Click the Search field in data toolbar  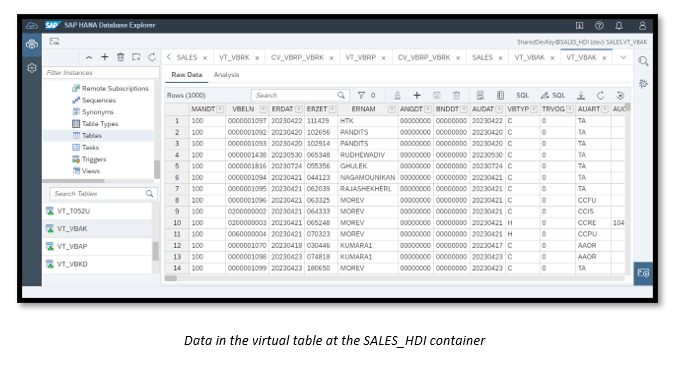click(x=300, y=95)
